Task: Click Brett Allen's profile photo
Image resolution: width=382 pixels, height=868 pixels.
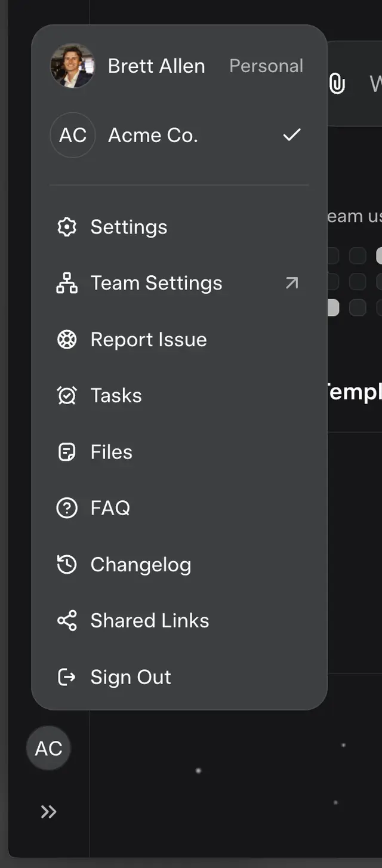Action: click(x=72, y=66)
